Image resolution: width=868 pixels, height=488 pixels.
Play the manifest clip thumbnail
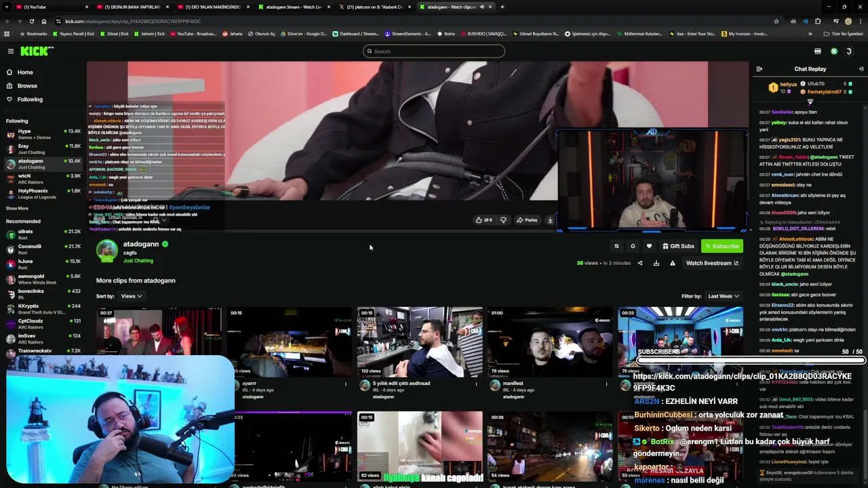click(x=550, y=342)
